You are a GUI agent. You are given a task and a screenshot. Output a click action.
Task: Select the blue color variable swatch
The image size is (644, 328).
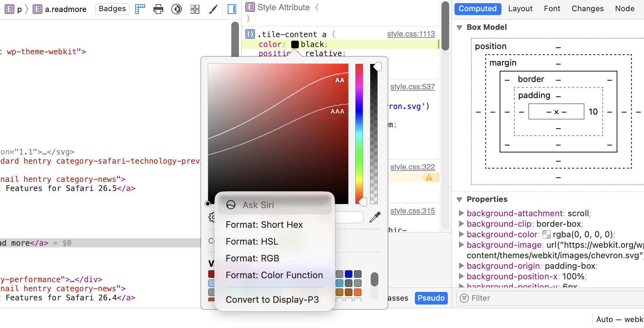click(x=349, y=274)
